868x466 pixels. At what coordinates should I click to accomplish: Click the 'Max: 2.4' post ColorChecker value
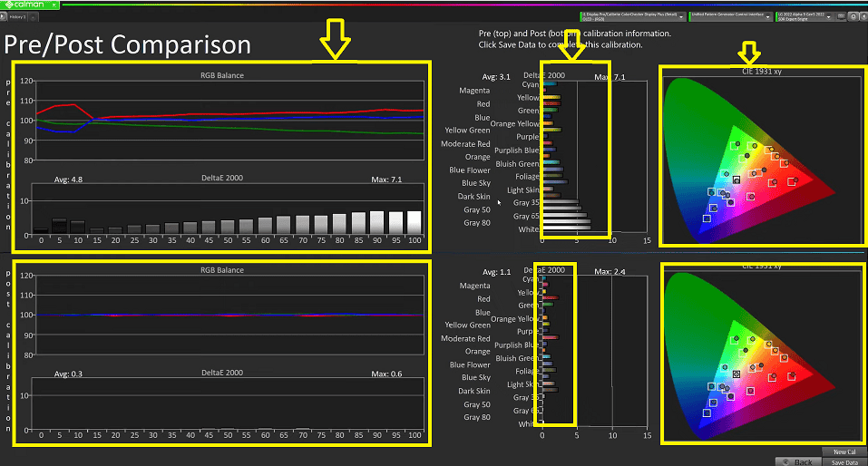[610, 272]
